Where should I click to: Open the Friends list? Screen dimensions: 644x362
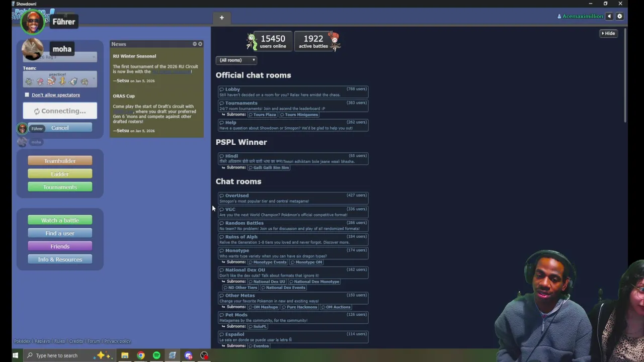60,246
